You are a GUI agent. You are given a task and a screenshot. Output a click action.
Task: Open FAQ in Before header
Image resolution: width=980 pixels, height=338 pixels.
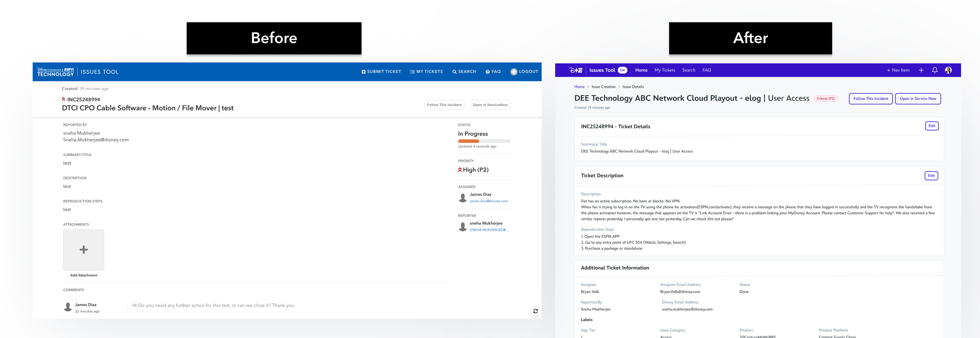click(493, 72)
